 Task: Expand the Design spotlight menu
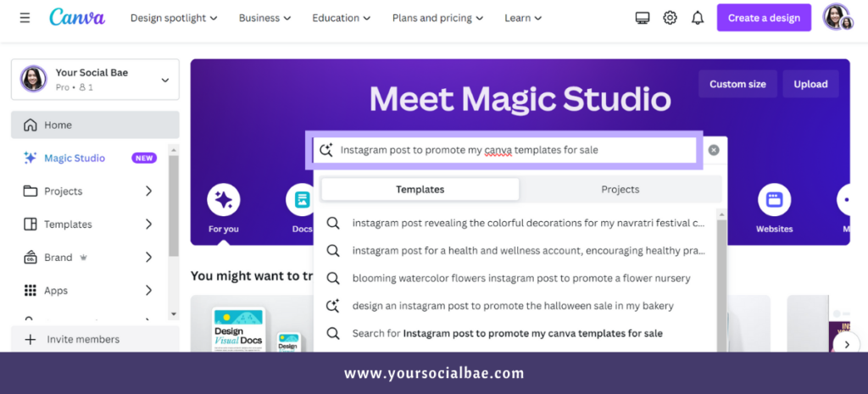pyautogui.click(x=174, y=18)
